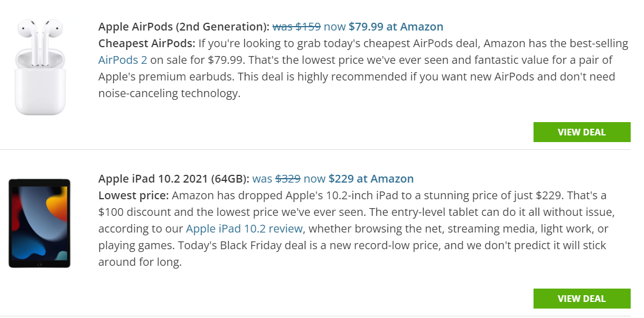Click the crossed-out $329 price

[288, 179]
